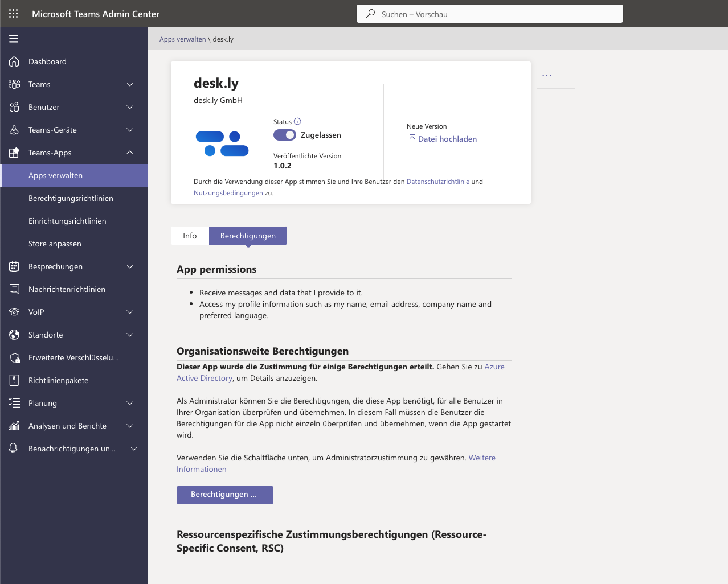
Task: Expand the VoIP chevron
Action: [x=130, y=312]
